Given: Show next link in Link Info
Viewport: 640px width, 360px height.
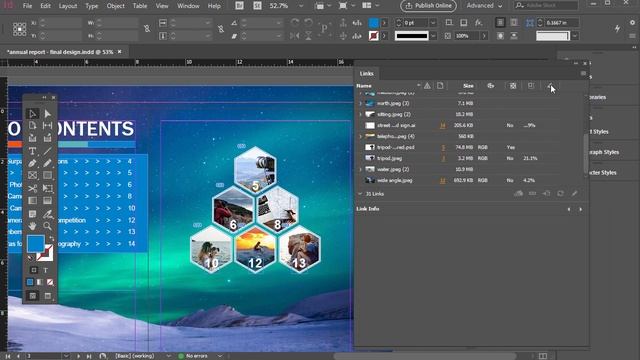Looking at the screenshot, I should click(x=580, y=209).
